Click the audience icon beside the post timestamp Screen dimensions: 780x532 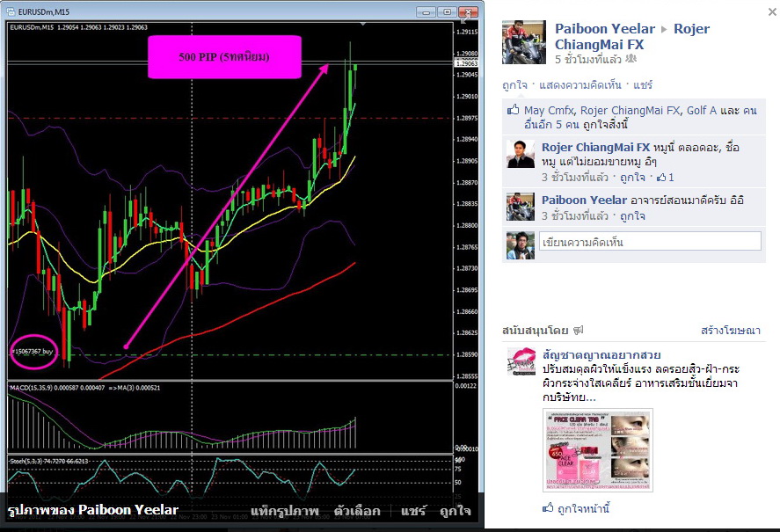tap(631, 59)
